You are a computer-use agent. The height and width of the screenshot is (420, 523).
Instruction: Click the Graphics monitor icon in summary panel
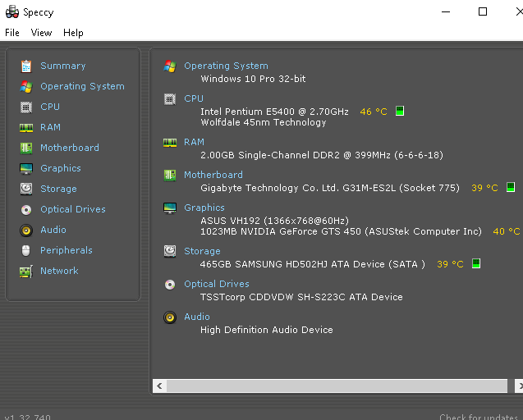(x=170, y=208)
